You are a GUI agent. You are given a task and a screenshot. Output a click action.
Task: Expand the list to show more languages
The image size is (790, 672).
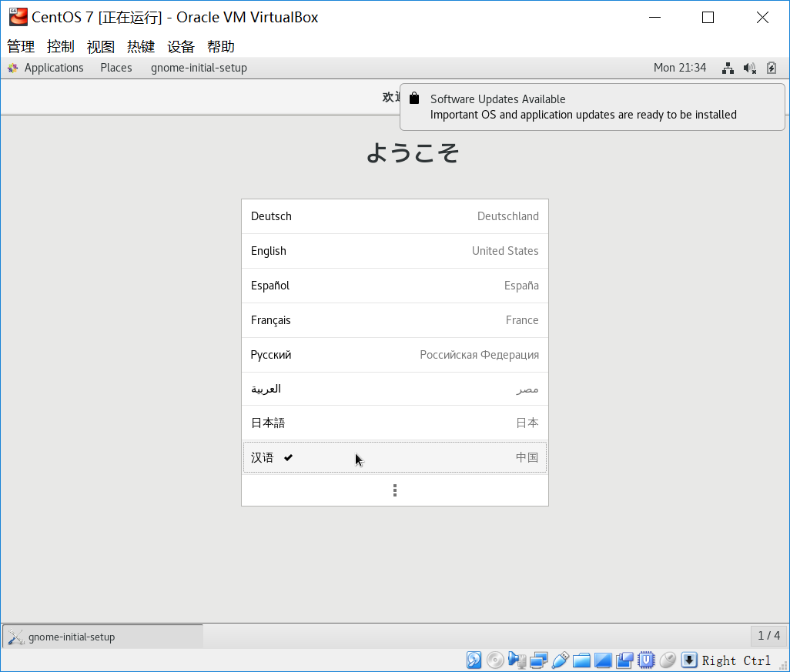click(394, 490)
